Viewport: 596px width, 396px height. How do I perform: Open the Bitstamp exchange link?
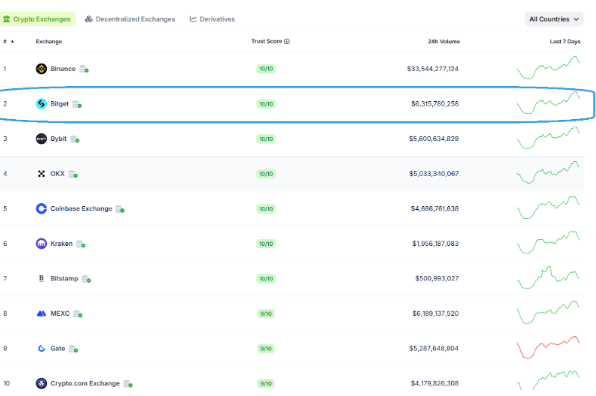64,279
